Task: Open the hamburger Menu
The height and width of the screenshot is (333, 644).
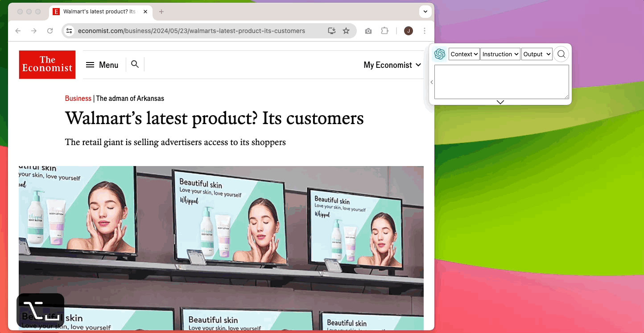Action: [x=102, y=65]
